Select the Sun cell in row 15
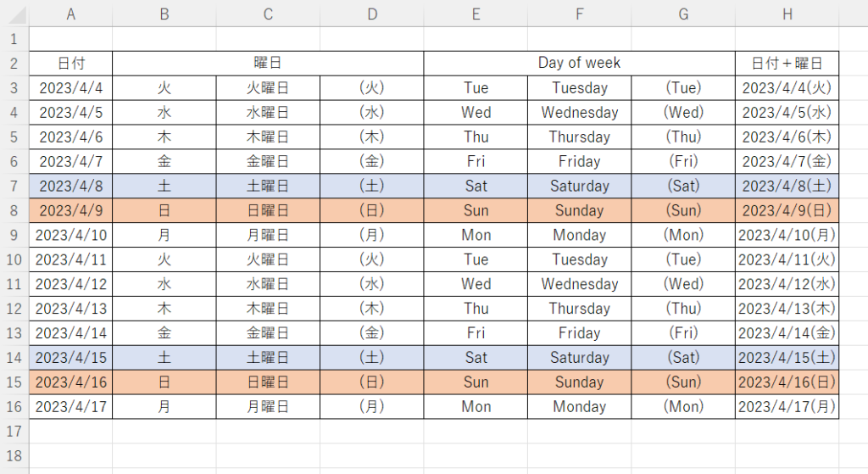Image resolution: width=868 pixels, height=474 pixels. point(476,382)
